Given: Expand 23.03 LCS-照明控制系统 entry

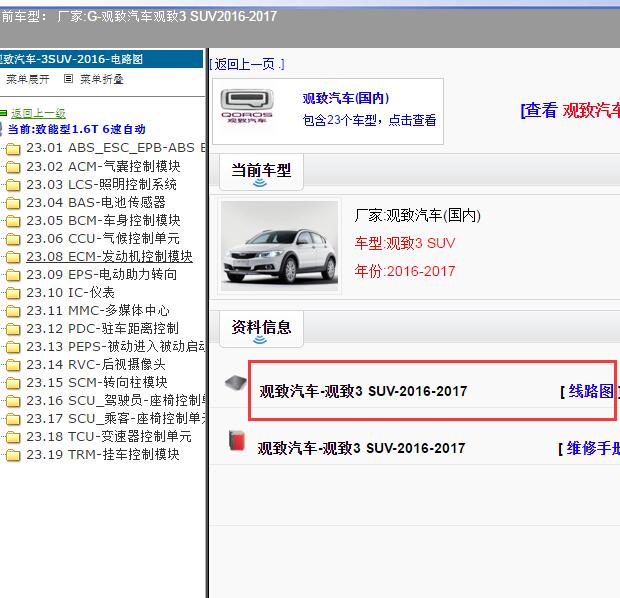Looking at the screenshot, I should (x=101, y=184).
